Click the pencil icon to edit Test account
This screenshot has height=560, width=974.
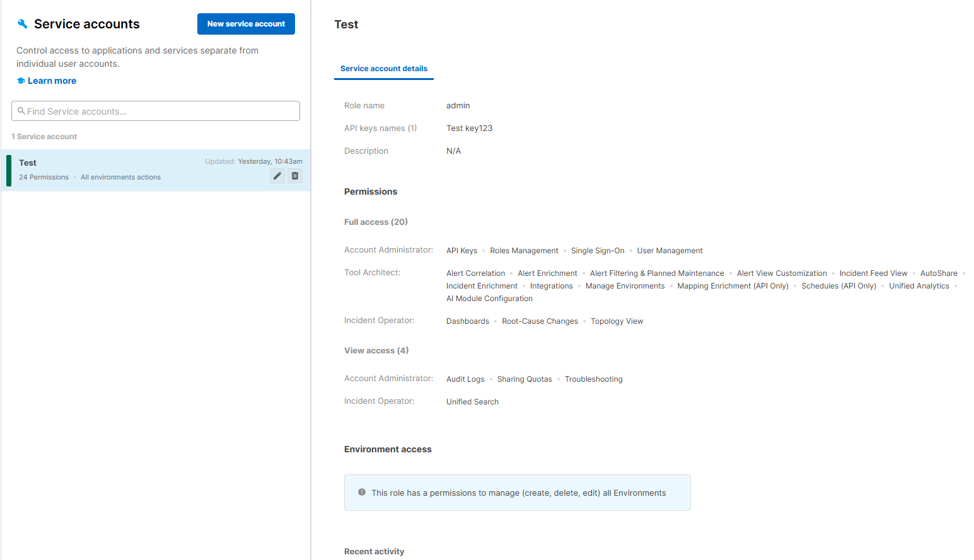tap(277, 176)
